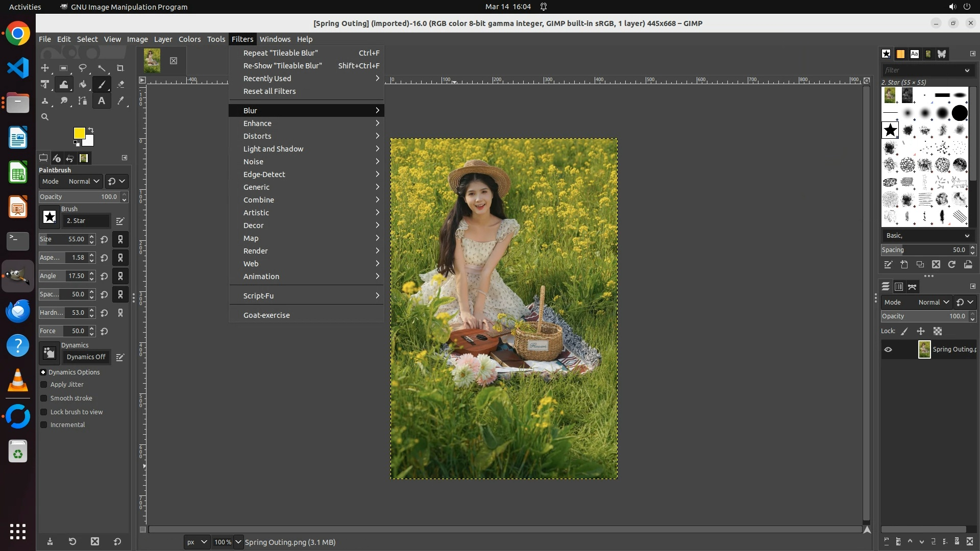Select the Fuzzy Select magic wand tool
980x551 pixels.
(x=102, y=68)
